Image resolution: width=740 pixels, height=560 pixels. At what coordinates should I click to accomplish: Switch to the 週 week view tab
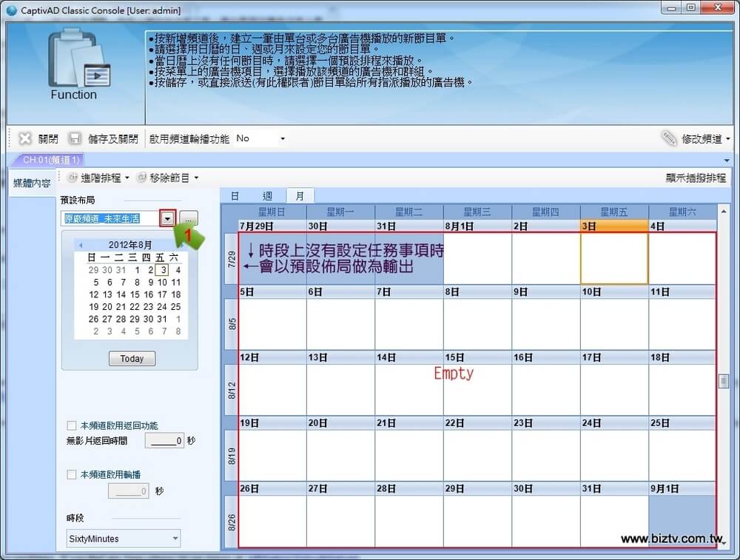pyautogui.click(x=267, y=196)
